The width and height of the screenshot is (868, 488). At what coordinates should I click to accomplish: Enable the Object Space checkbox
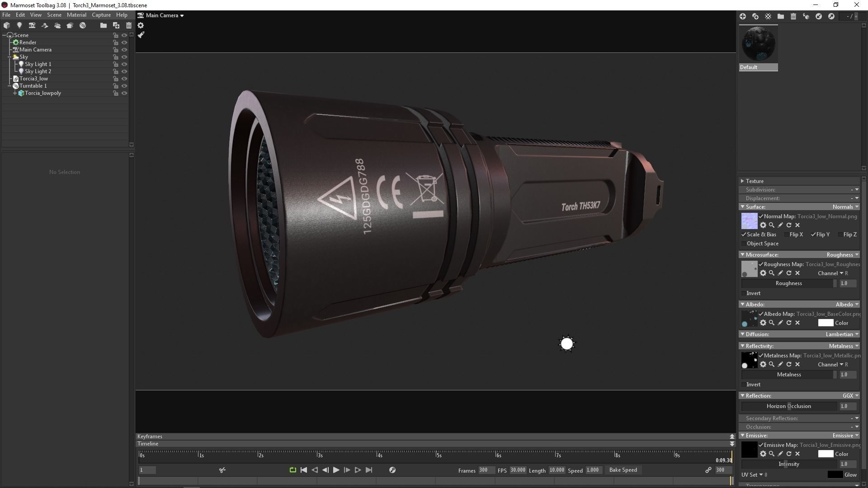(x=744, y=244)
